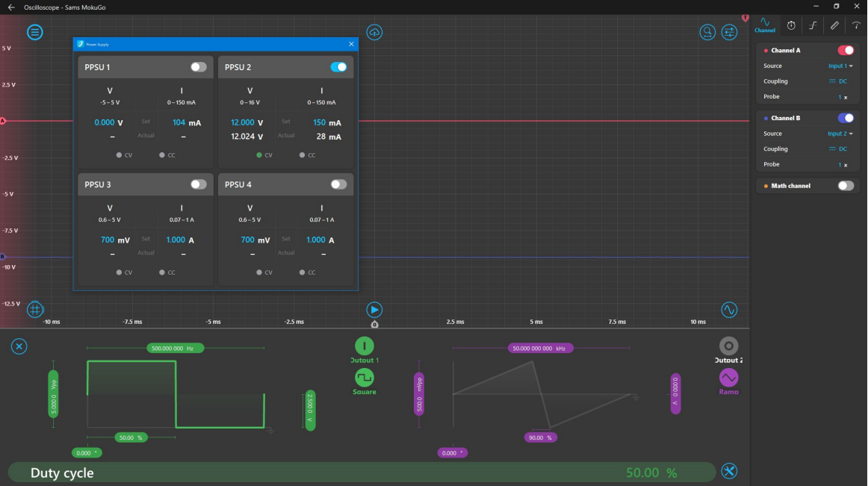868x486 pixels.
Task: Click the sine waveform generator icon
Action: tap(729, 309)
